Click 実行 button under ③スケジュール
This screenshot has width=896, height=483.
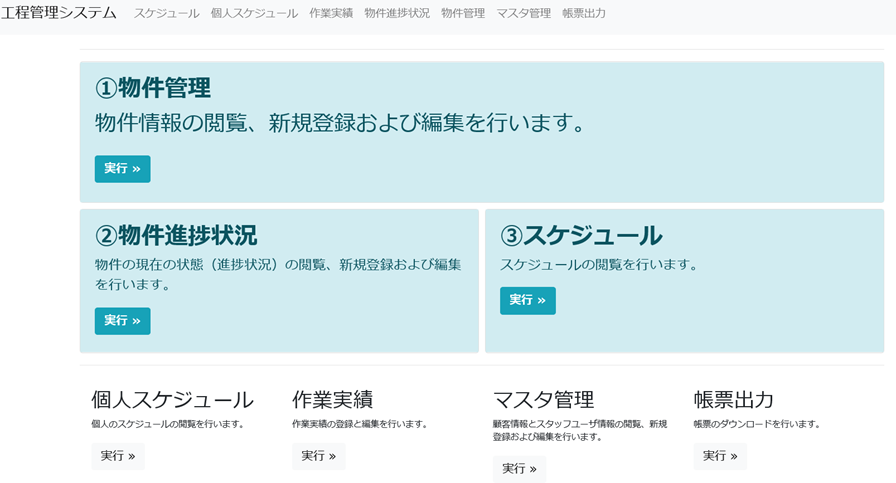[527, 300]
